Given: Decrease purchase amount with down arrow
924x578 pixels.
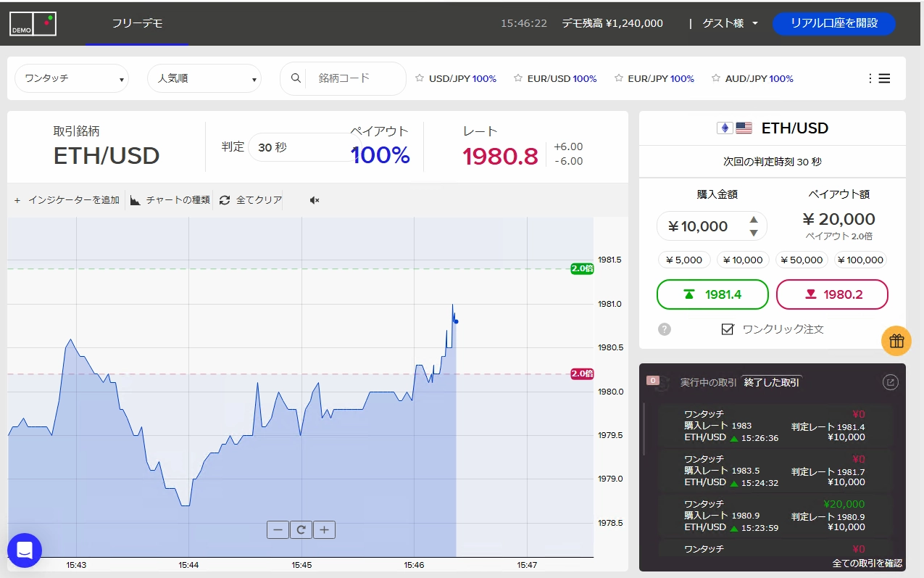Looking at the screenshot, I should (x=754, y=233).
